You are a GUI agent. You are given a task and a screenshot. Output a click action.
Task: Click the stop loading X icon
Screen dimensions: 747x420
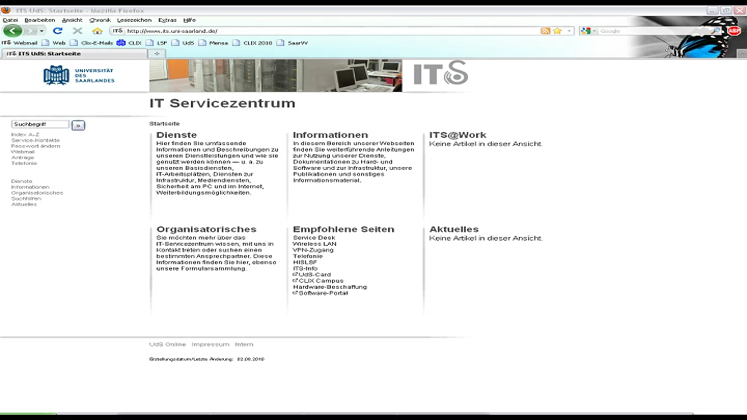click(x=77, y=31)
